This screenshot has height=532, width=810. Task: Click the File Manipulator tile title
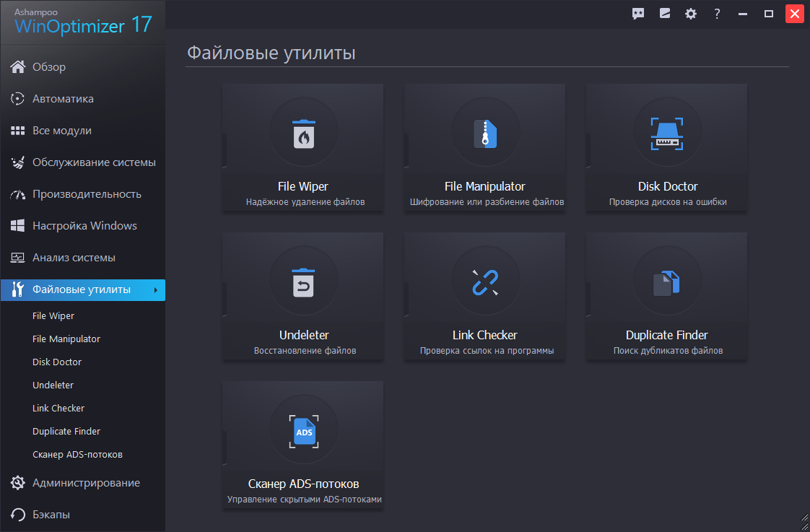[484, 186]
